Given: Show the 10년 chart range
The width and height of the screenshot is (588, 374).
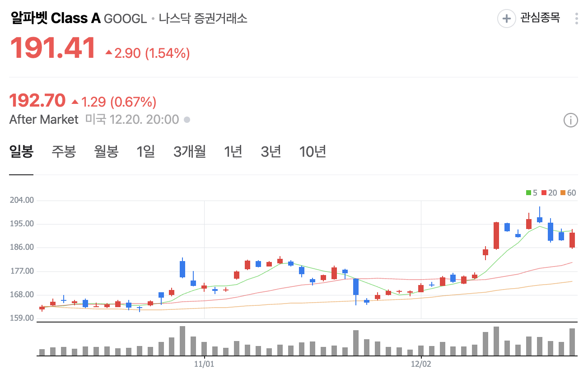Looking at the screenshot, I should point(313,151).
